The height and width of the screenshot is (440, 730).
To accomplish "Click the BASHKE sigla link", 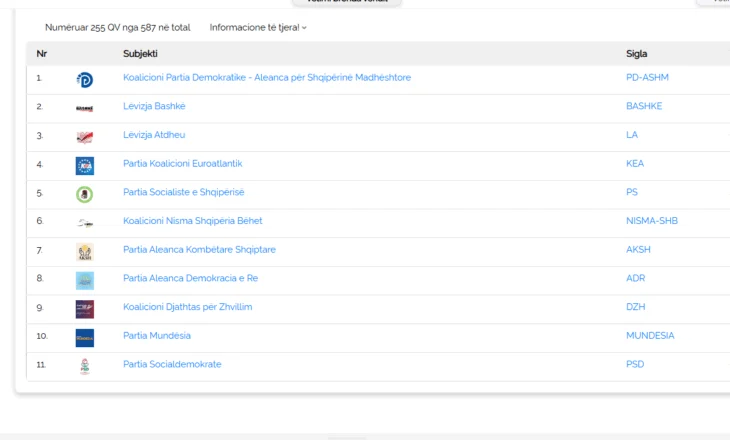I will pyautogui.click(x=644, y=106).
